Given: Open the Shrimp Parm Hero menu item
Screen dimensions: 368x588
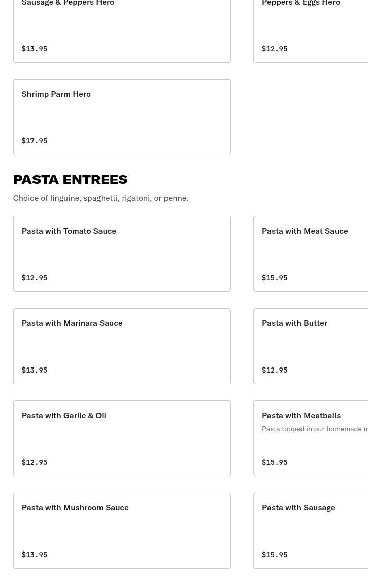Looking at the screenshot, I should pyautogui.click(x=122, y=117).
